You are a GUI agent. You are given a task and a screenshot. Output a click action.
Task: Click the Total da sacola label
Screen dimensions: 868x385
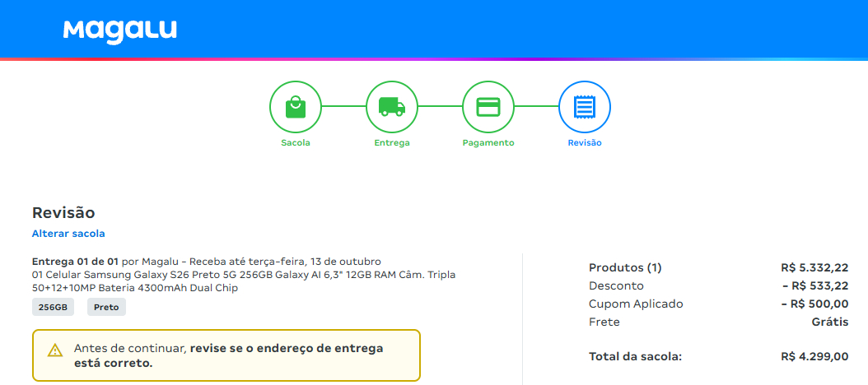point(636,356)
